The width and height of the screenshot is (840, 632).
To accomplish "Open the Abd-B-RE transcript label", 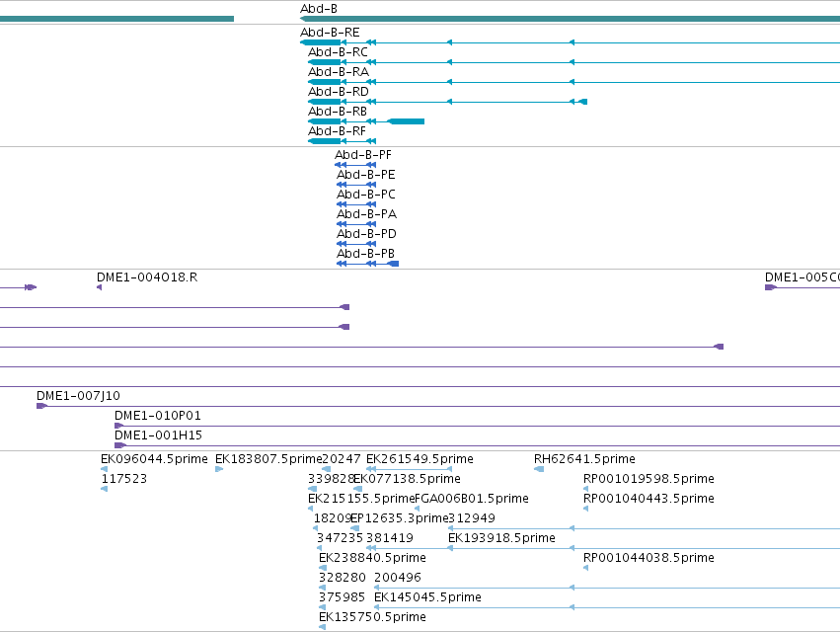I will [330, 33].
